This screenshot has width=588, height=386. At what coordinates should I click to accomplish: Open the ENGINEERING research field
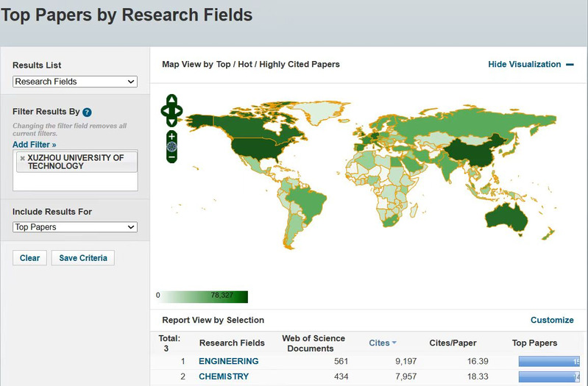(x=228, y=361)
